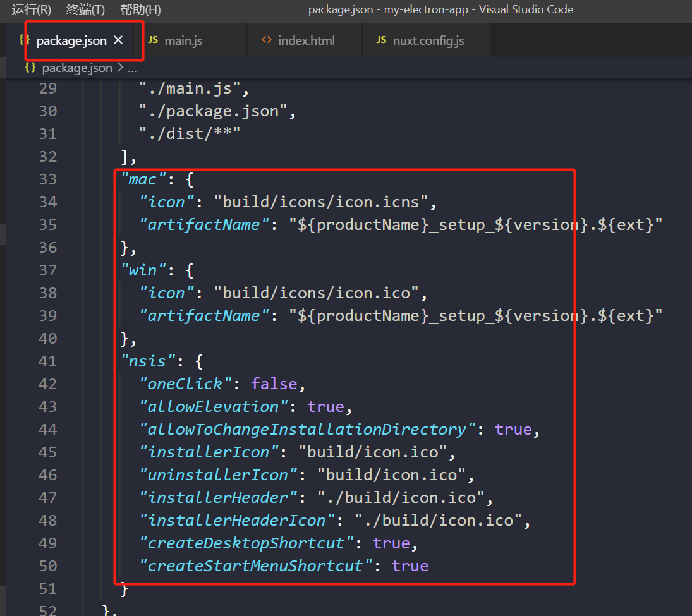The height and width of the screenshot is (616, 692).
Task: Click the "uninstallerIcon" key
Action: (x=218, y=475)
